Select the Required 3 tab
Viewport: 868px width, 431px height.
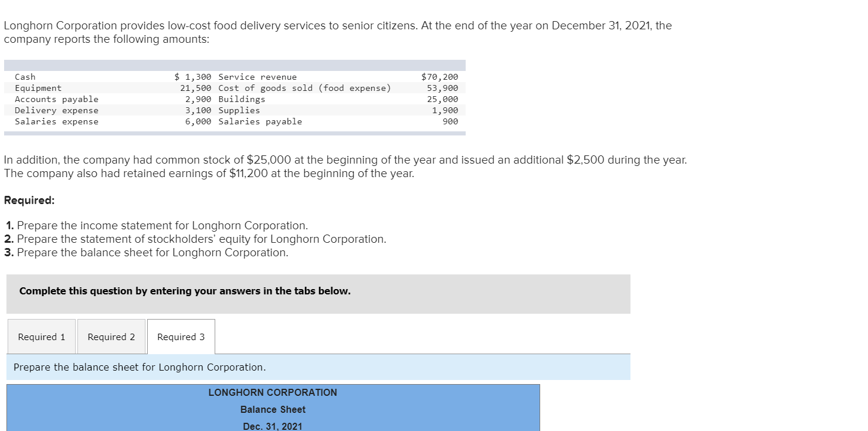point(181,336)
